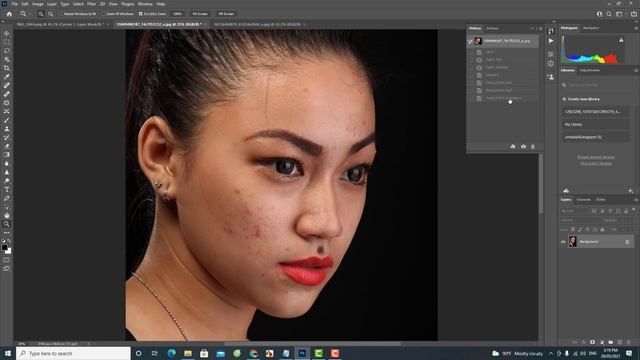
Task: Select the Brush tool
Action: click(7, 120)
